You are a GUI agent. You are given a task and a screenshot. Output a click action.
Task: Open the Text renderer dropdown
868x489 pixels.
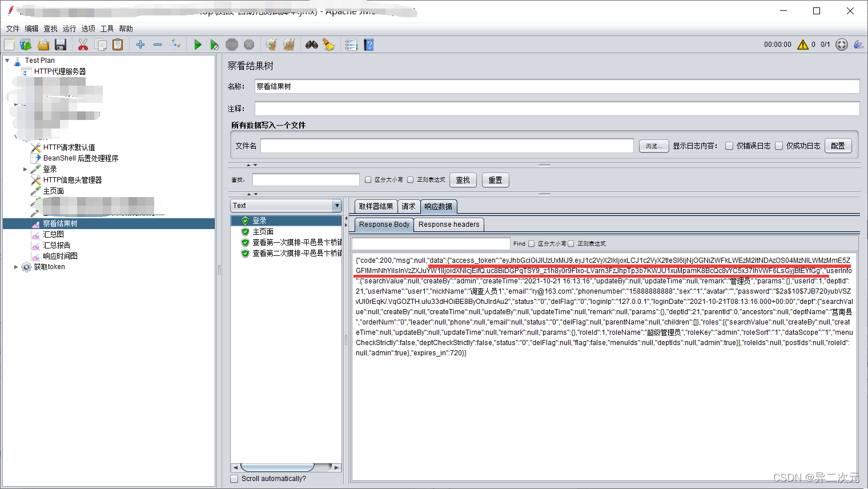point(286,206)
